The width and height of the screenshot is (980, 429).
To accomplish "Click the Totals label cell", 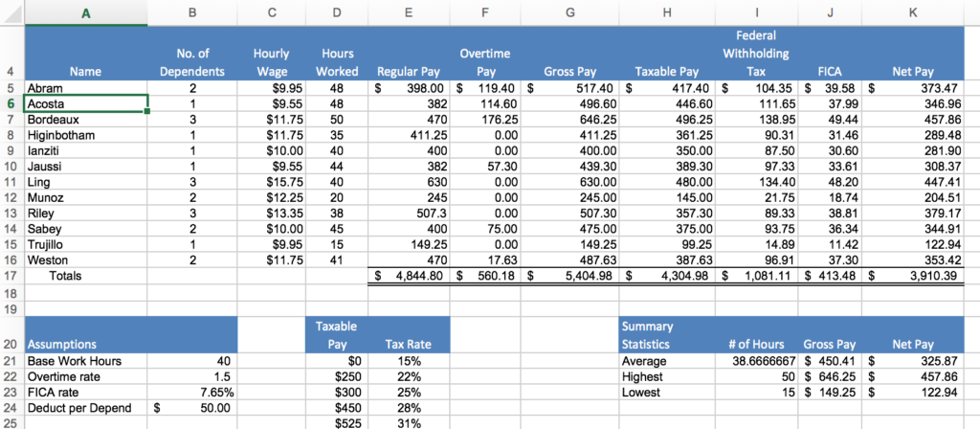I will coord(86,276).
